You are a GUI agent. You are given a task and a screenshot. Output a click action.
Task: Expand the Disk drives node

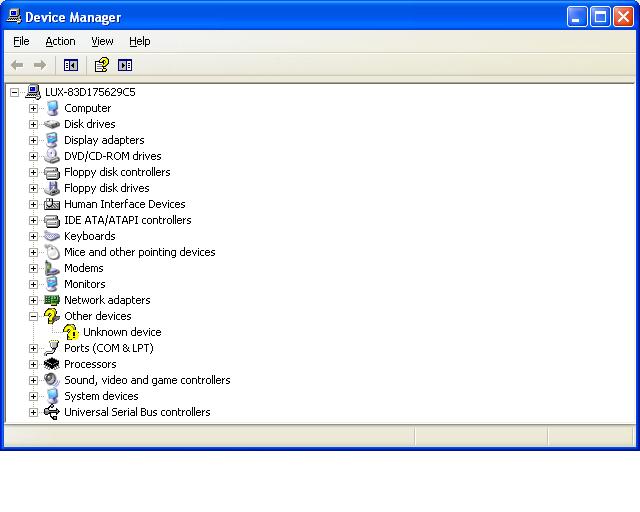[33, 124]
